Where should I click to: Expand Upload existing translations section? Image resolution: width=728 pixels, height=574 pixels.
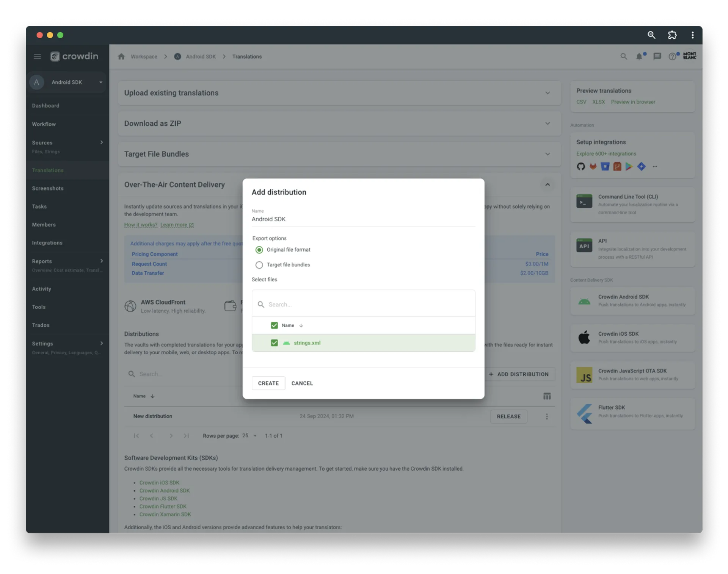548,93
